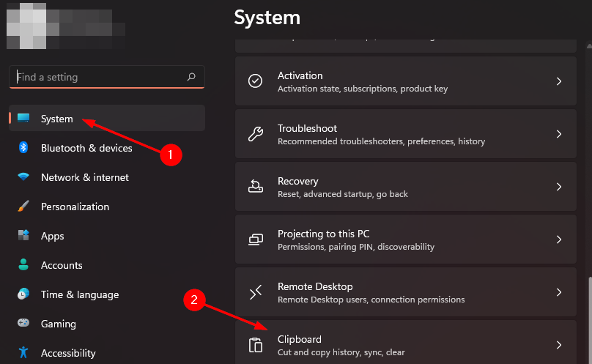Open Gaming settings

click(x=58, y=324)
